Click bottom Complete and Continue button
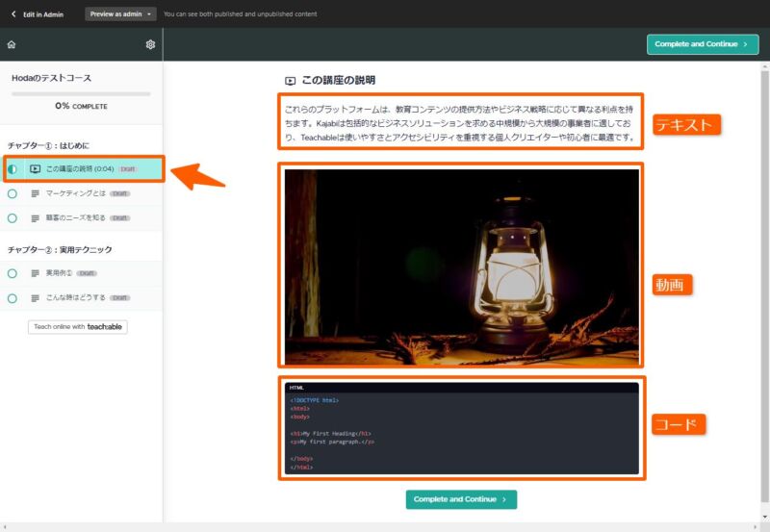The image size is (770, 532). (461, 499)
